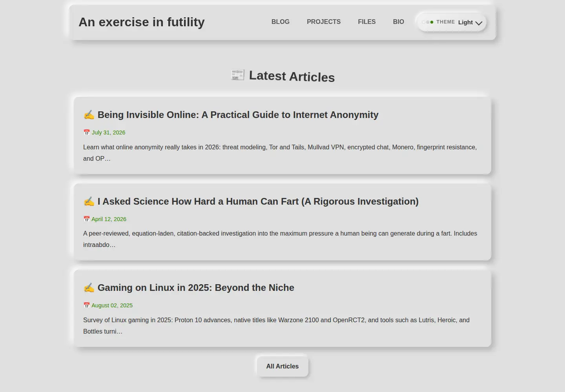This screenshot has height=392, width=565.
Task: Click the date July 31, 2026
Action: tap(109, 132)
